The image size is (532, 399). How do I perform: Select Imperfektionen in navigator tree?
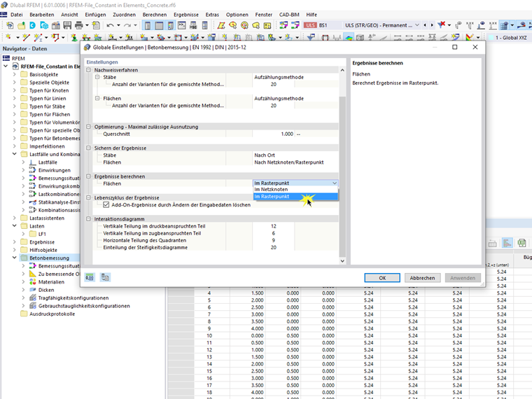[47, 146]
